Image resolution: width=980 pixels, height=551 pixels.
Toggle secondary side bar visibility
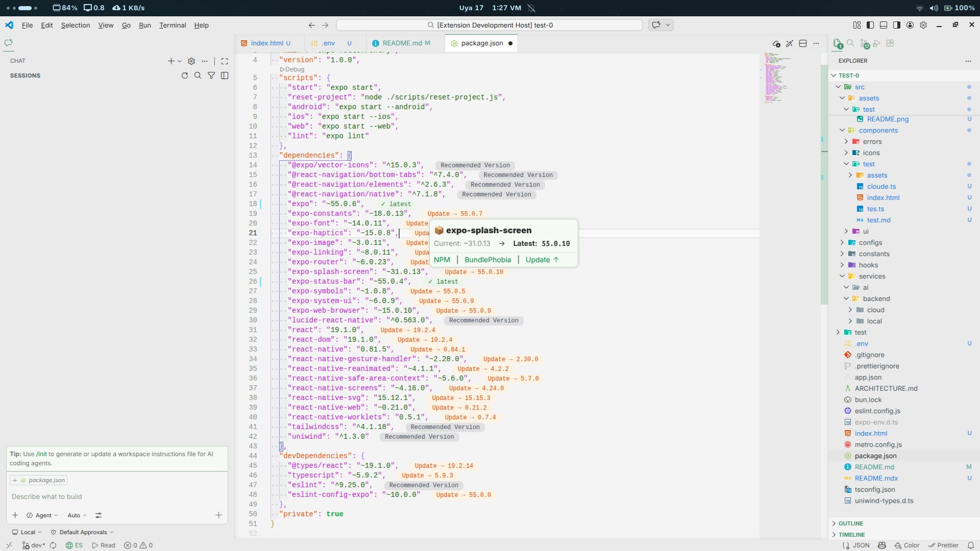[897, 25]
